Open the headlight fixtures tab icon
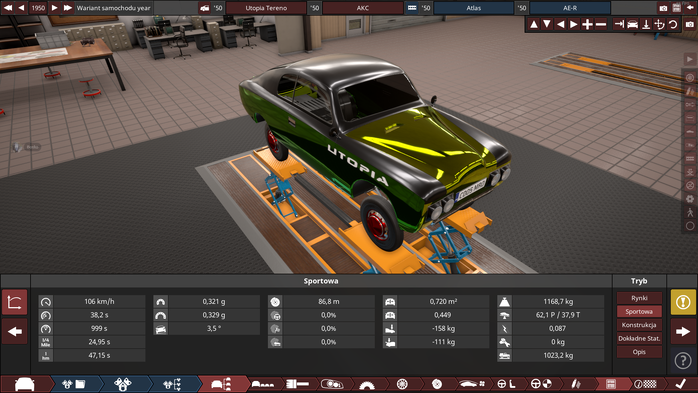698x393 pixels. [331, 384]
